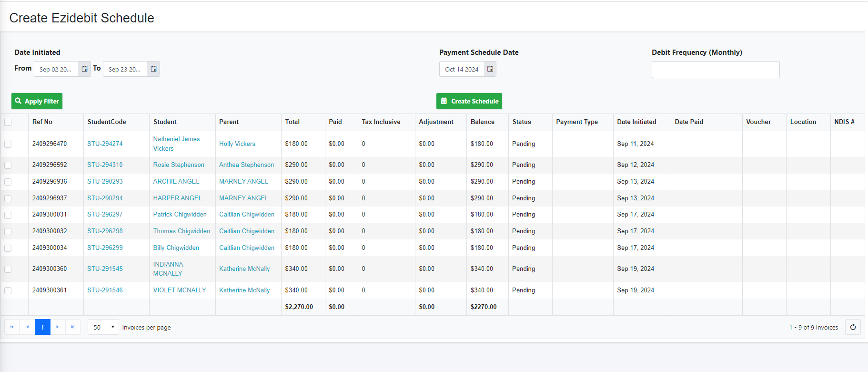Screen dimensions: 868x372
Task: Open student code STU-296299 link
Action: pos(105,248)
